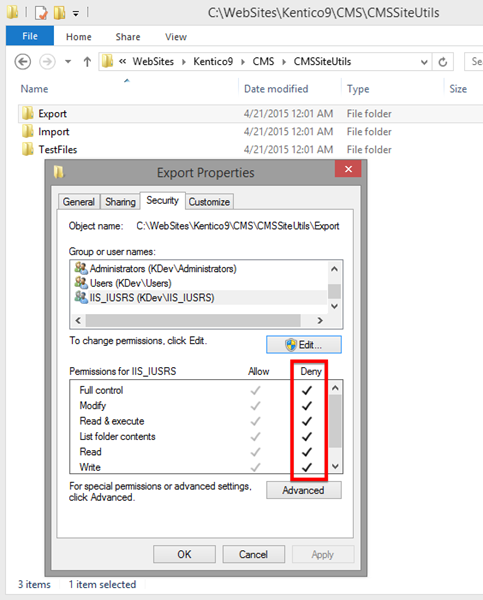Confirm the dialog with OK
Image resolution: width=483 pixels, height=600 pixels.
click(184, 554)
